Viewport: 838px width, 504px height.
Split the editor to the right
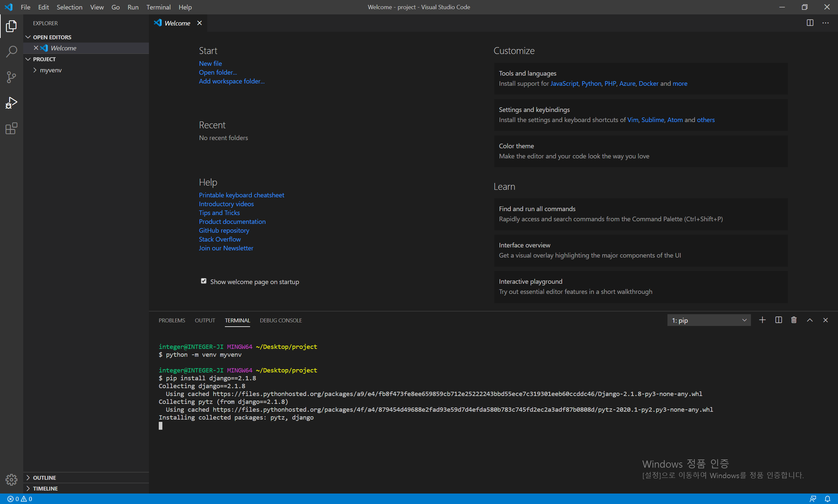(810, 23)
